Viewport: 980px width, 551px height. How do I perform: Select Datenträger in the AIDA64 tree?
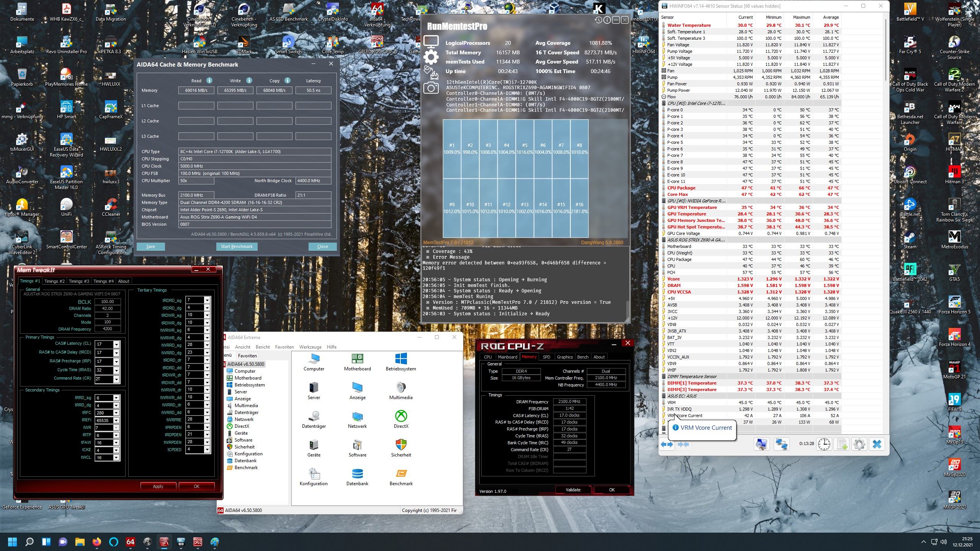[246, 412]
